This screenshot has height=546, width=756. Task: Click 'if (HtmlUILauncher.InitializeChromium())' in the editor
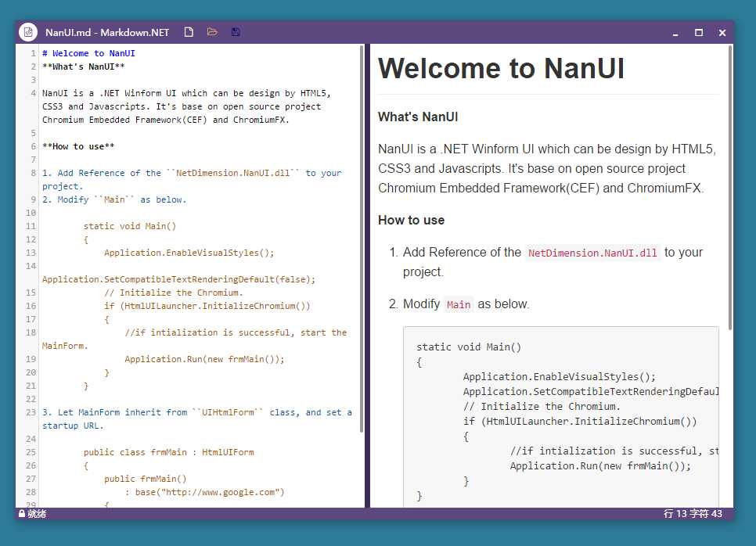(x=207, y=306)
